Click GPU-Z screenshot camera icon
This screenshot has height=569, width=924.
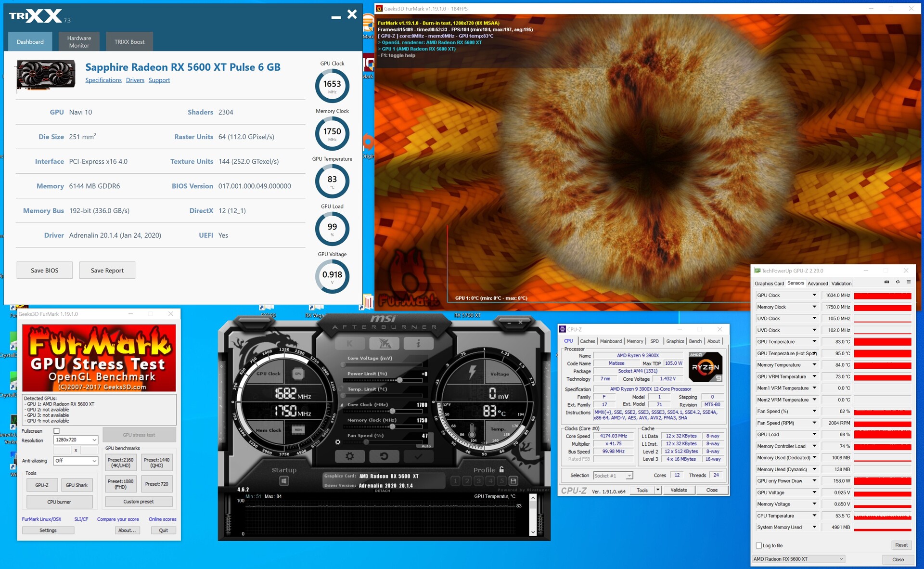pyautogui.click(x=886, y=283)
